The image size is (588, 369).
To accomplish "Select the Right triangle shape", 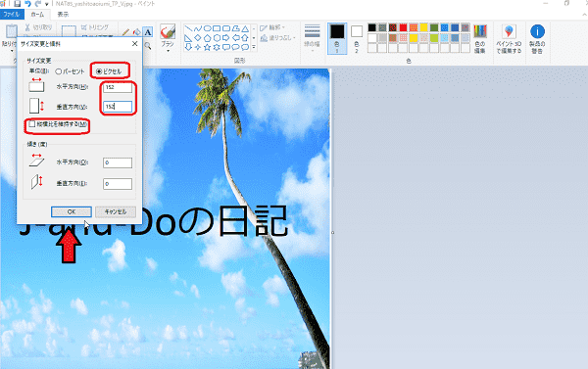I will (x=188, y=38).
